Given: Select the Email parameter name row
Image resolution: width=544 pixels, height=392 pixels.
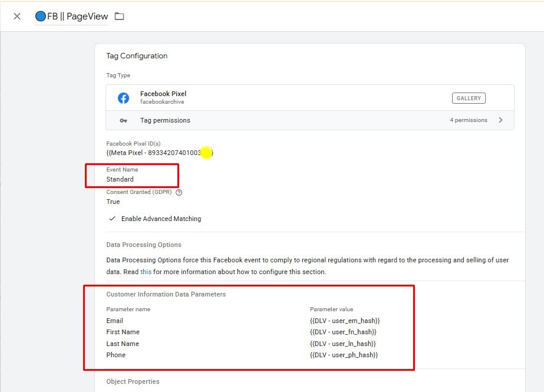Looking at the screenshot, I should [114, 321].
